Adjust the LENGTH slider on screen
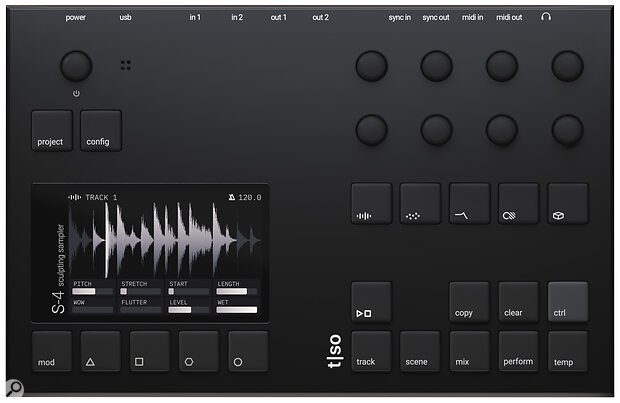 [237, 291]
